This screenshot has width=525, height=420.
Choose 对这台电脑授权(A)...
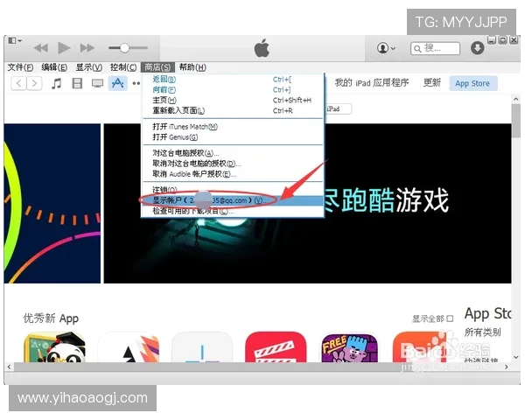[x=233, y=153]
